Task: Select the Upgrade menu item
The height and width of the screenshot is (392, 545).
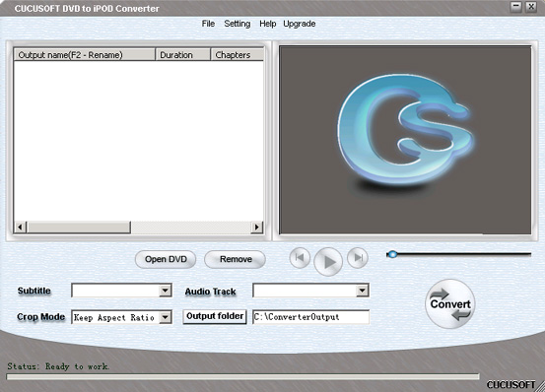Action: coord(300,24)
